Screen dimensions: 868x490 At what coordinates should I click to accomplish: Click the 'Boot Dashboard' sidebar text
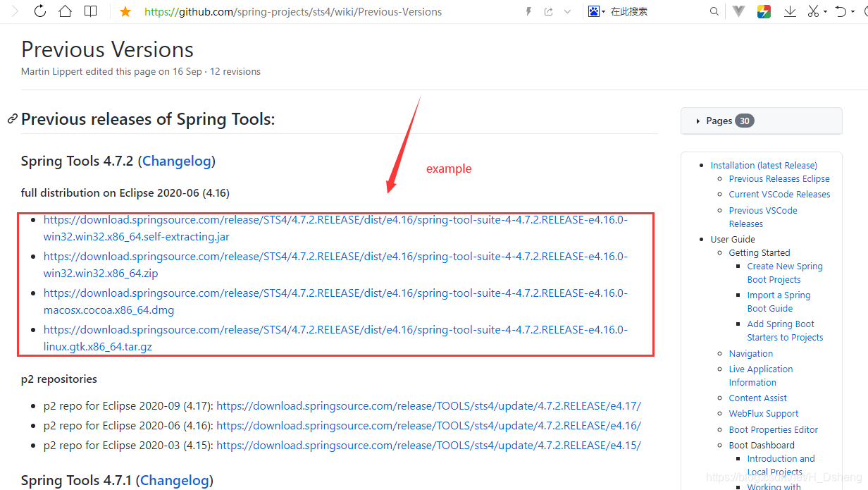762,446
